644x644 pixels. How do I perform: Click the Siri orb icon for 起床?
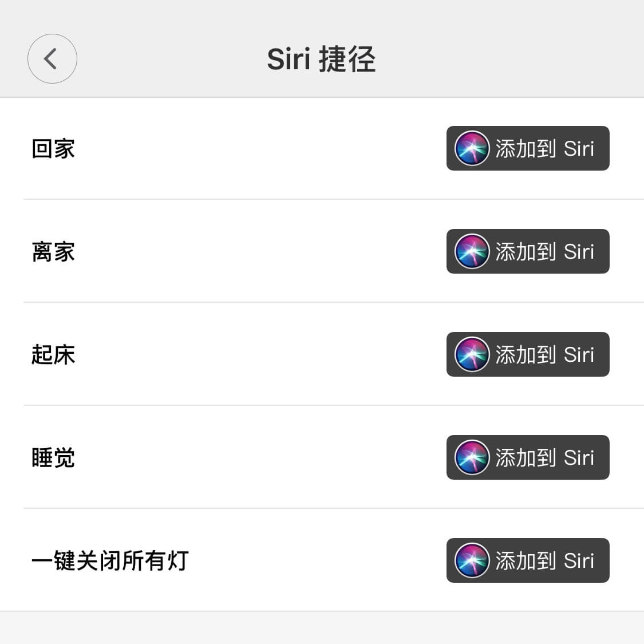(x=472, y=354)
